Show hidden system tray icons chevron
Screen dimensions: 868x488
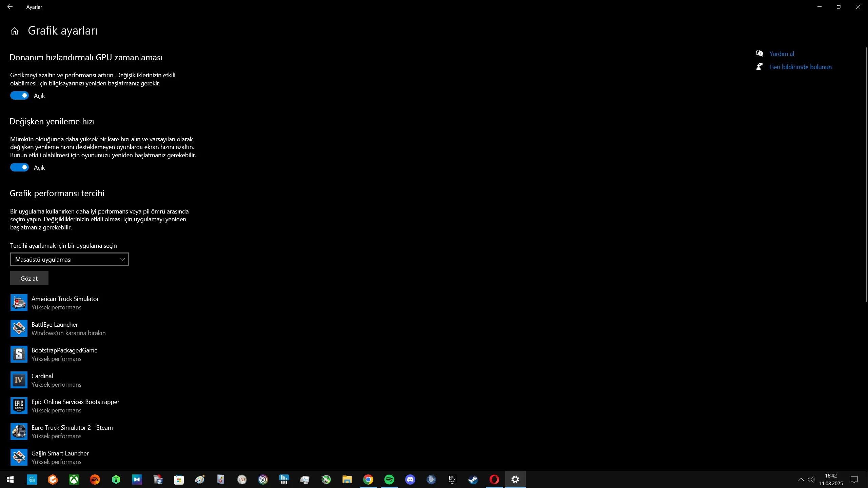(x=801, y=480)
